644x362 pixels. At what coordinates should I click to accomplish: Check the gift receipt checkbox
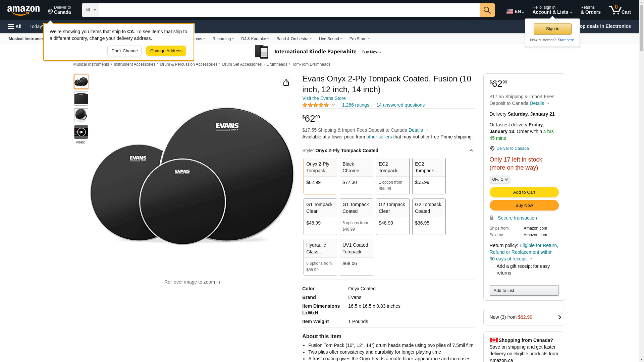click(493, 266)
